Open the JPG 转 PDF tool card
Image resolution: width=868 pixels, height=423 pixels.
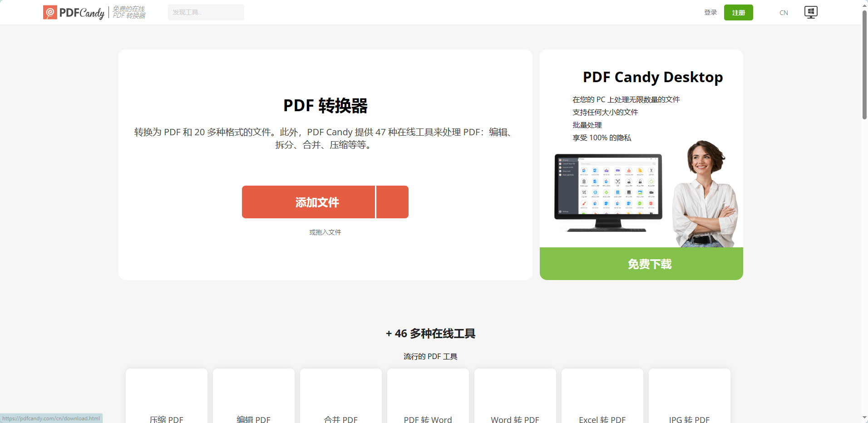coord(690,396)
